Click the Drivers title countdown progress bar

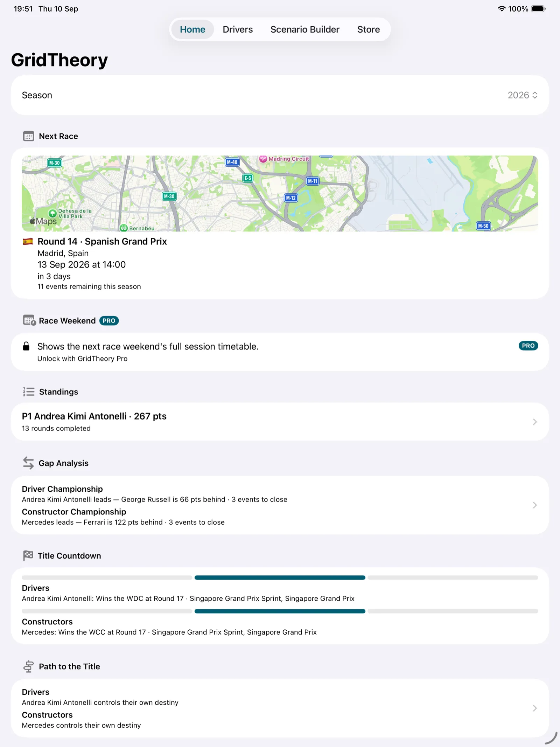[x=280, y=577]
